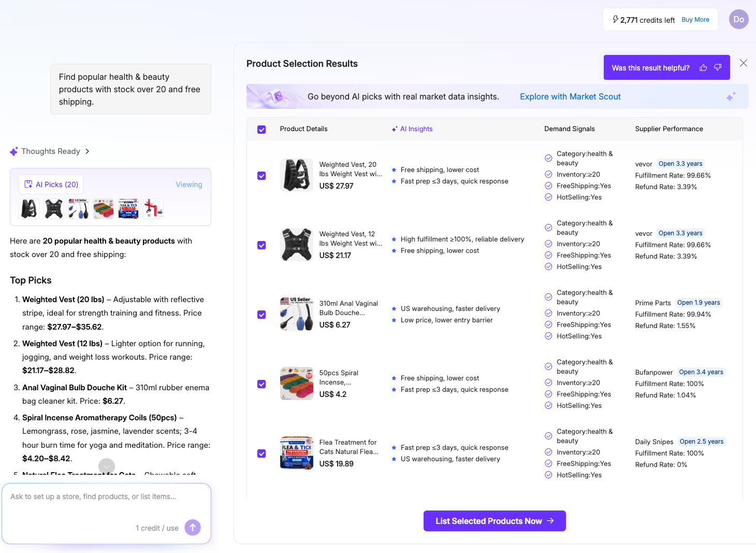Click the Viewing label in AI Picks card
Image resolution: width=756 pixels, height=553 pixels.
point(189,185)
